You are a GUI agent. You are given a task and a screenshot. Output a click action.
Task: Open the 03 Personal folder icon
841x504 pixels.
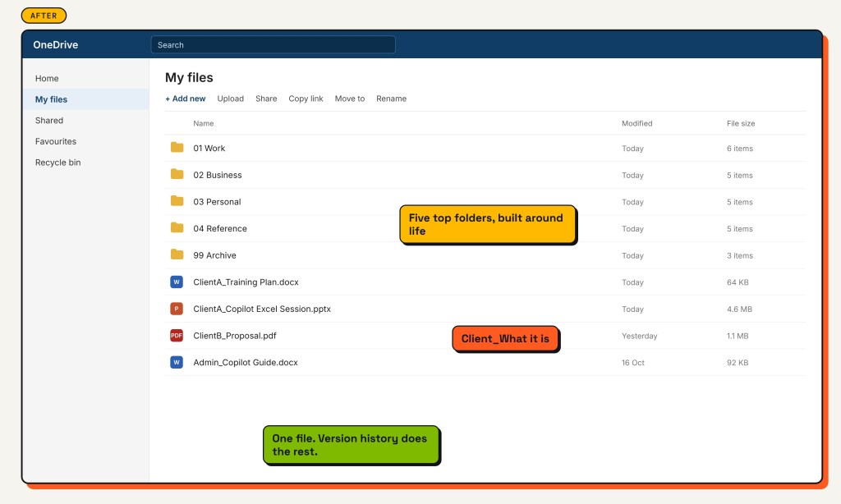tap(177, 201)
